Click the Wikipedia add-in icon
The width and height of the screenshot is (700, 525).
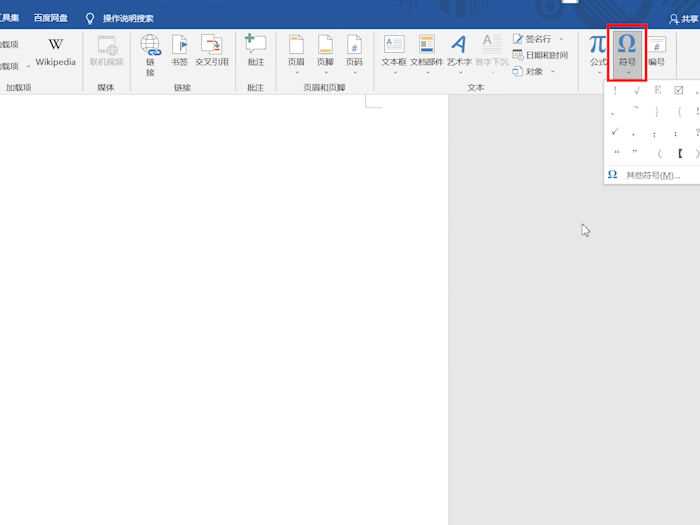(x=56, y=51)
